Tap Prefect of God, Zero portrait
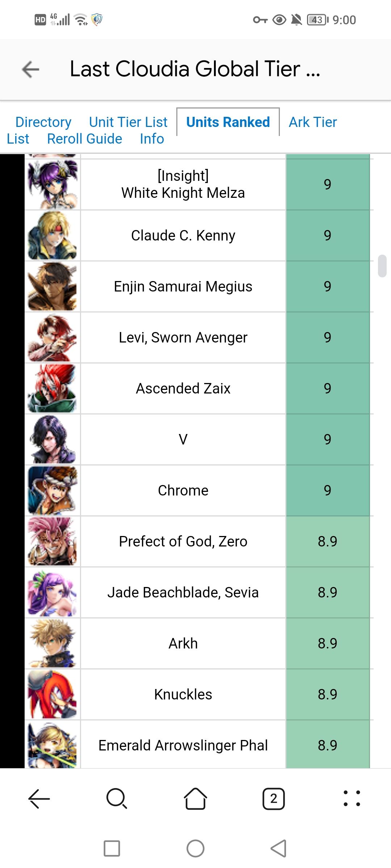391x868 pixels. click(53, 541)
